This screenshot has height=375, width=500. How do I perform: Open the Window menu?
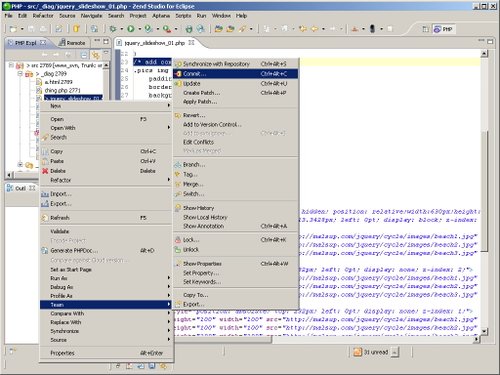click(x=221, y=16)
